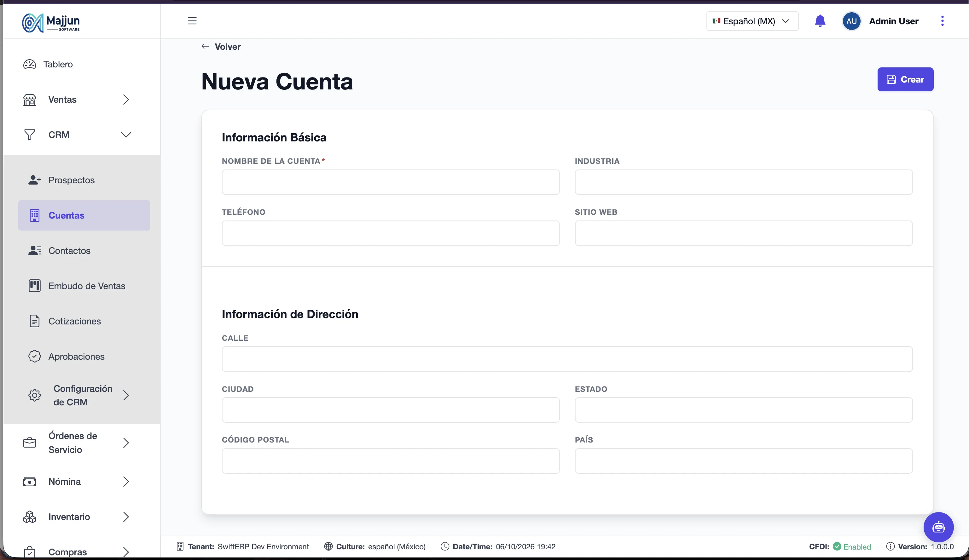Click the Aprobaciones check badge icon
This screenshot has width=969, height=560.
point(35,357)
